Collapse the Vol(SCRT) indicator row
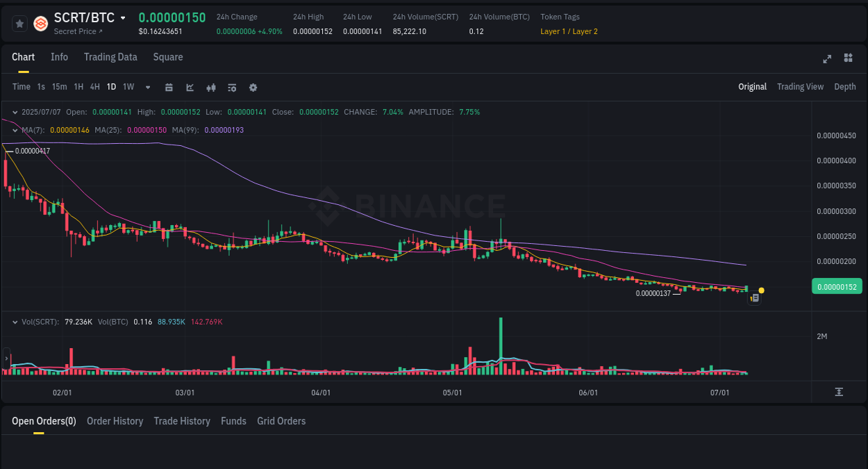This screenshot has width=868, height=469. (15, 321)
